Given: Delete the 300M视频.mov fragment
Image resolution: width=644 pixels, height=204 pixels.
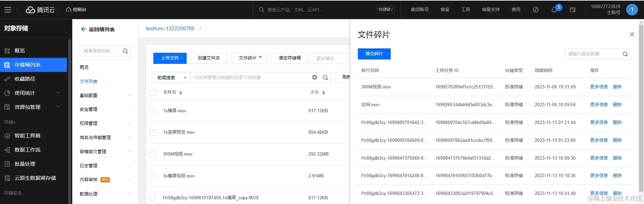Looking at the screenshot, I should (617, 87).
